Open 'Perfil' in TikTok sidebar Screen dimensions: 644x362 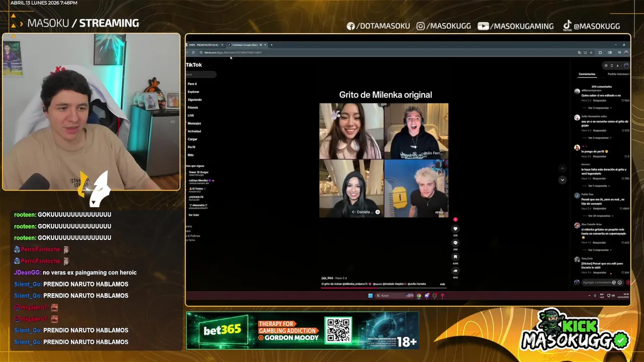pyautogui.click(x=191, y=147)
